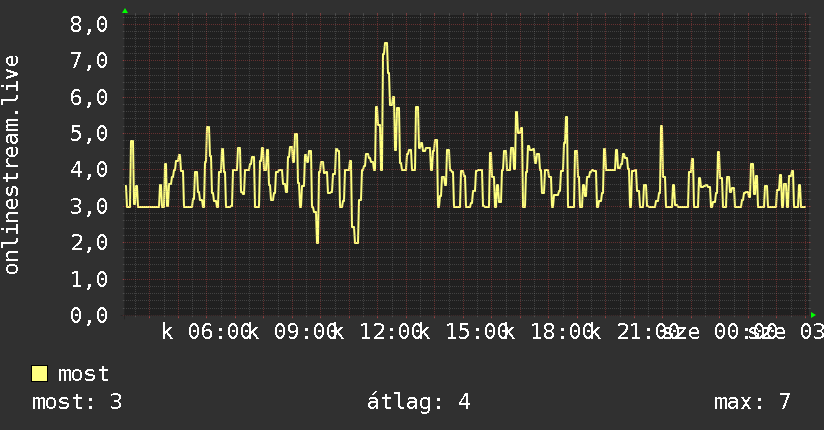Click the green arrow at end of x-axis

click(x=813, y=315)
